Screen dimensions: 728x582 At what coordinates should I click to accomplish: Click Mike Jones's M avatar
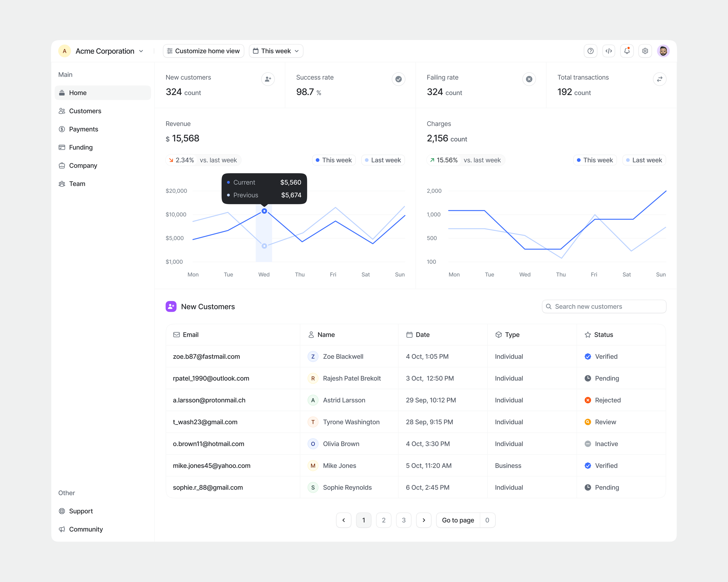[x=313, y=465]
